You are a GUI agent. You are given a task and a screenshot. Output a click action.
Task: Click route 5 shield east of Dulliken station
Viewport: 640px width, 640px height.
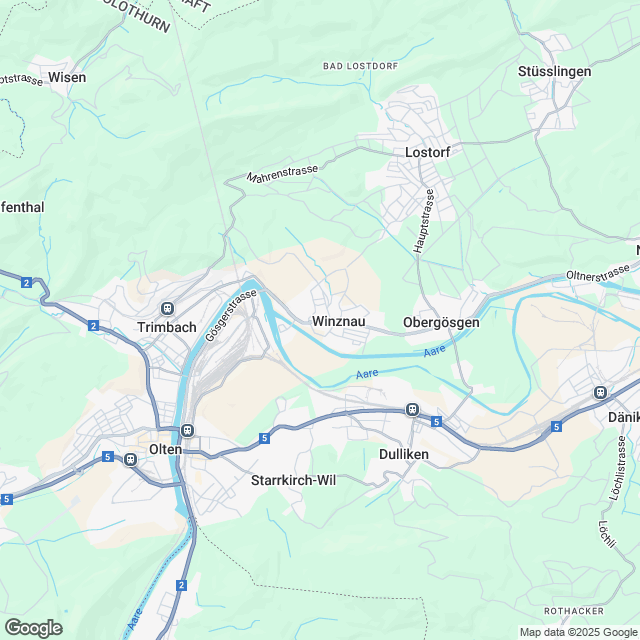pos(436,422)
